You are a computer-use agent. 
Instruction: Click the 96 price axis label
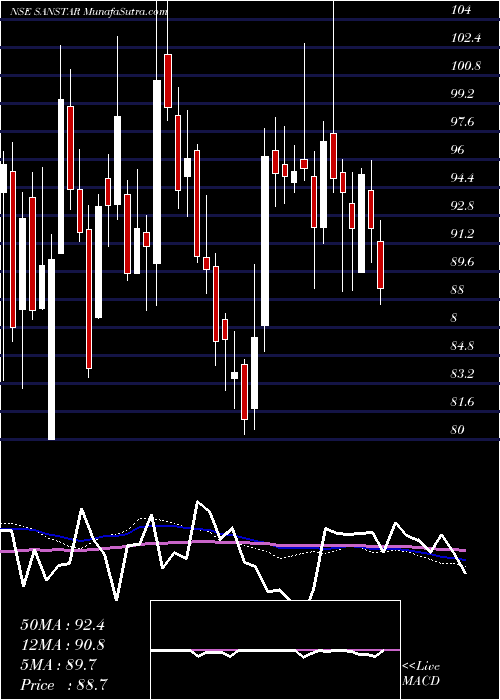458,150
